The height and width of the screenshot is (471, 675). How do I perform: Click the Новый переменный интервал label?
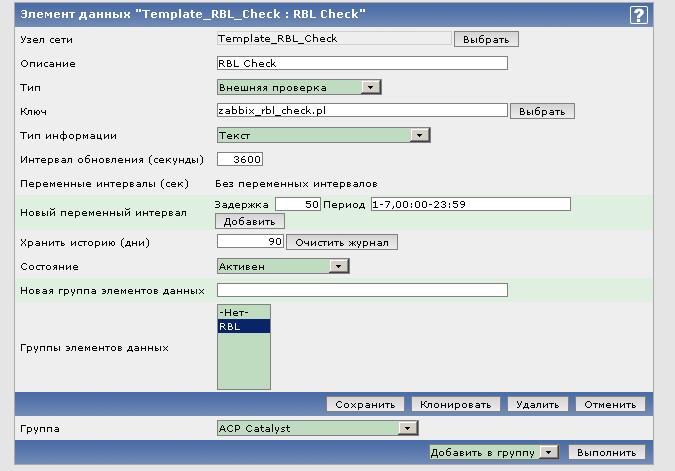pyautogui.click(x=103, y=212)
